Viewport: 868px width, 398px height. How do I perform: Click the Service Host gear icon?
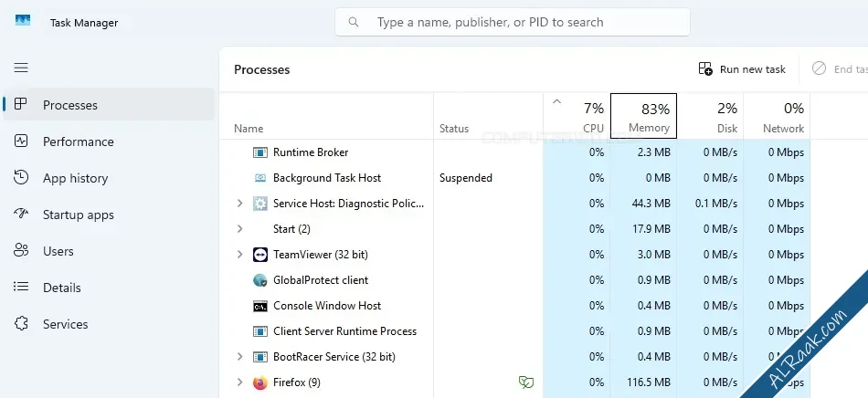[x=260, y=204]
